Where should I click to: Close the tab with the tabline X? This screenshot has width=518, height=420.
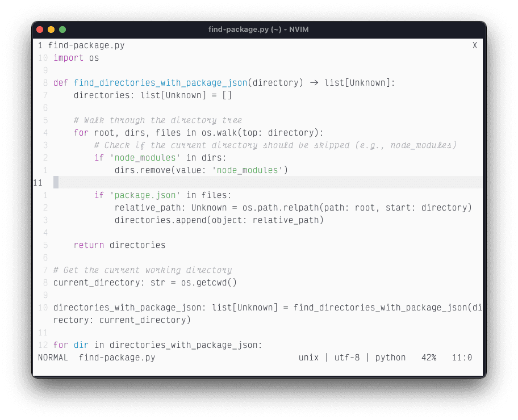click(474, 45)
